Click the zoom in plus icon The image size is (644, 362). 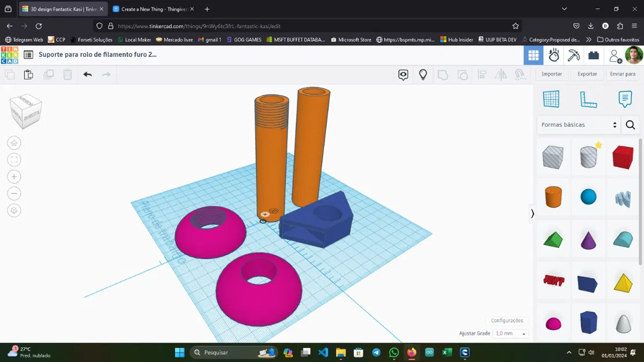pos(14,177)
